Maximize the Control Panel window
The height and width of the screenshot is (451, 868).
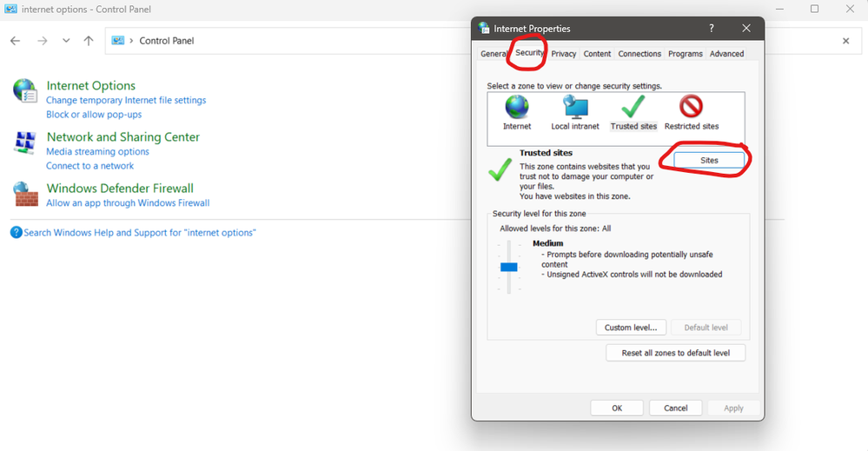tap(814, 9)
